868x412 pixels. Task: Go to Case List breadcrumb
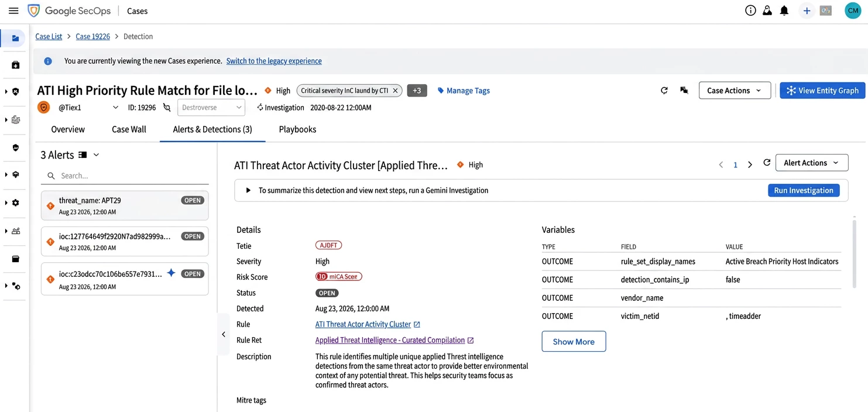pyautogui.click(x=49, y=36)
